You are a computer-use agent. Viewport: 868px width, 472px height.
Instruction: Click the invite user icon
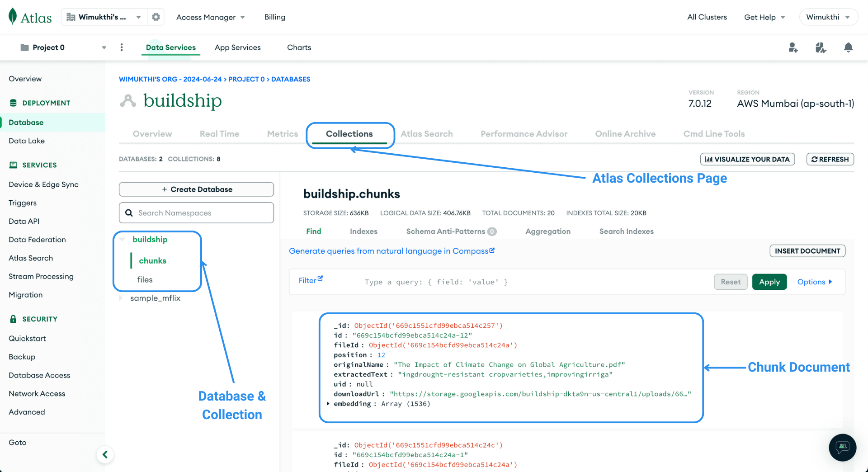click(x=793, y=47)
